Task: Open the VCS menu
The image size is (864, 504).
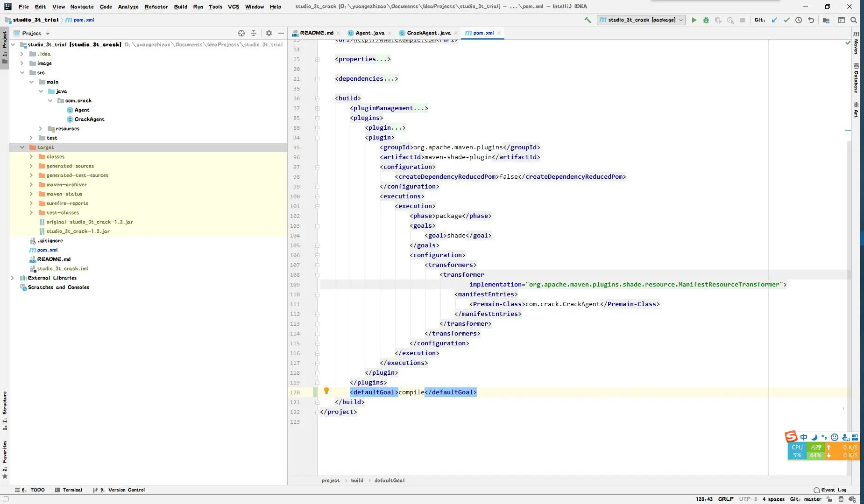Action: 234,7
